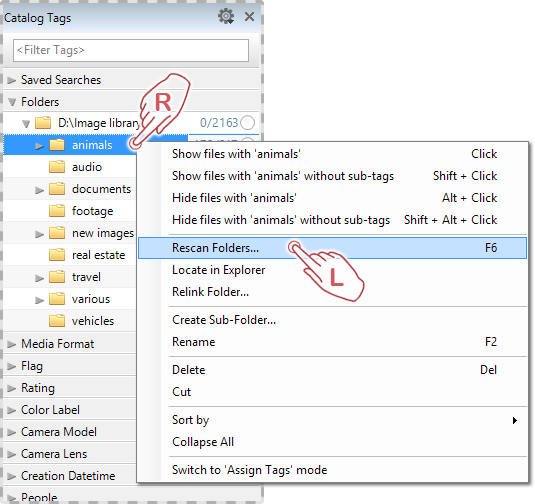Image resolution: width=535 pixels, height=504 pixels.
Task: Select the real estate folder icon
Action: 57,255
